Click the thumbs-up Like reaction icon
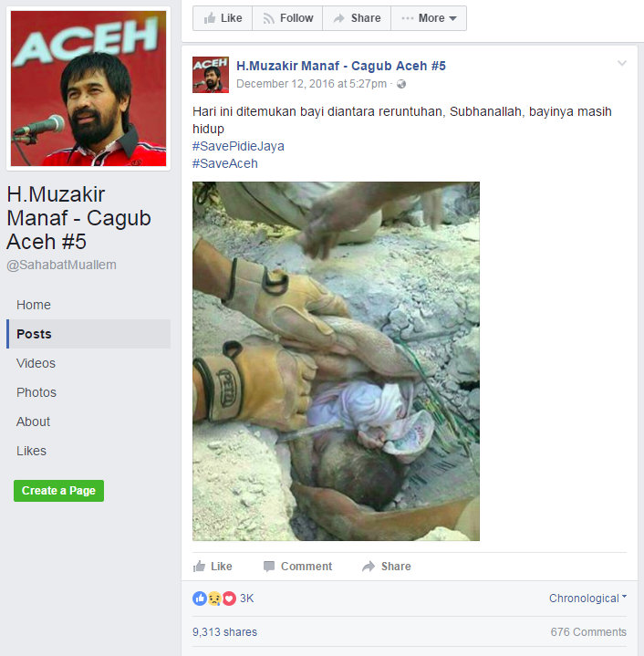 (200, 599)
